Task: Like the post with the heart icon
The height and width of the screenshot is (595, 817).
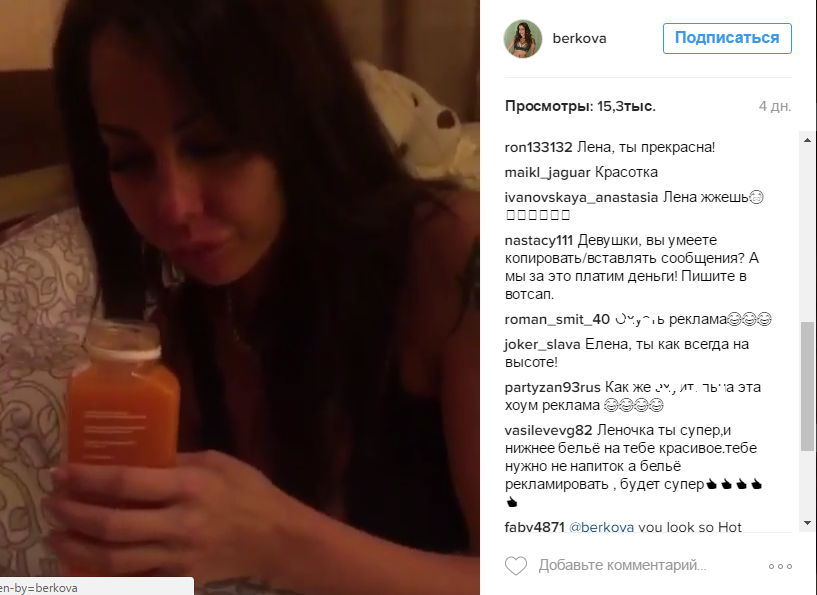Action: 516,566
